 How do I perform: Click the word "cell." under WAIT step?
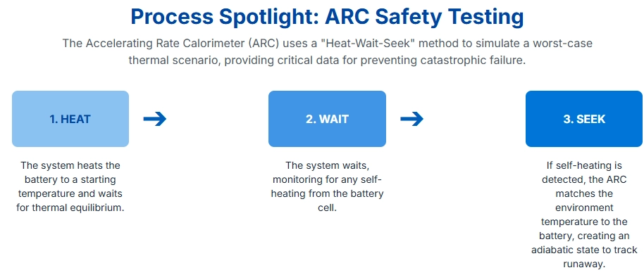(x=327, y=207)
